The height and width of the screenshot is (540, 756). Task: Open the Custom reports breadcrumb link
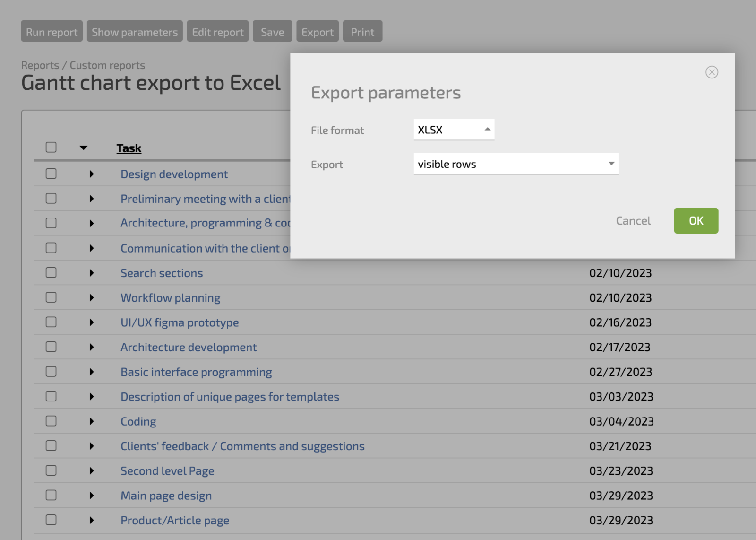coord(107,65)
